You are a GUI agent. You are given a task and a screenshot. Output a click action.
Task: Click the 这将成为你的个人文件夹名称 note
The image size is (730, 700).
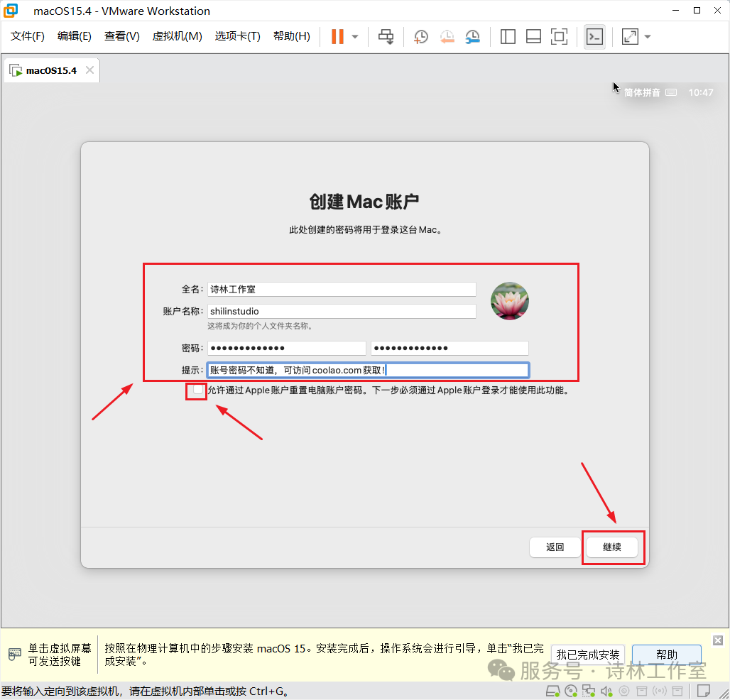[x=260, y=326]
